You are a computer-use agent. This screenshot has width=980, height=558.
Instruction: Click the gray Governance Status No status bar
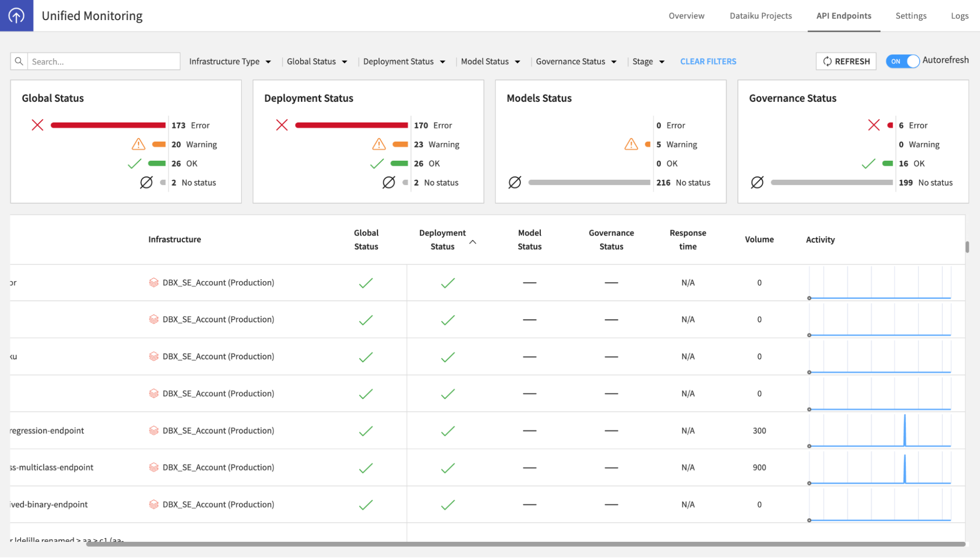pyautogui.click(x=832, y=183)
